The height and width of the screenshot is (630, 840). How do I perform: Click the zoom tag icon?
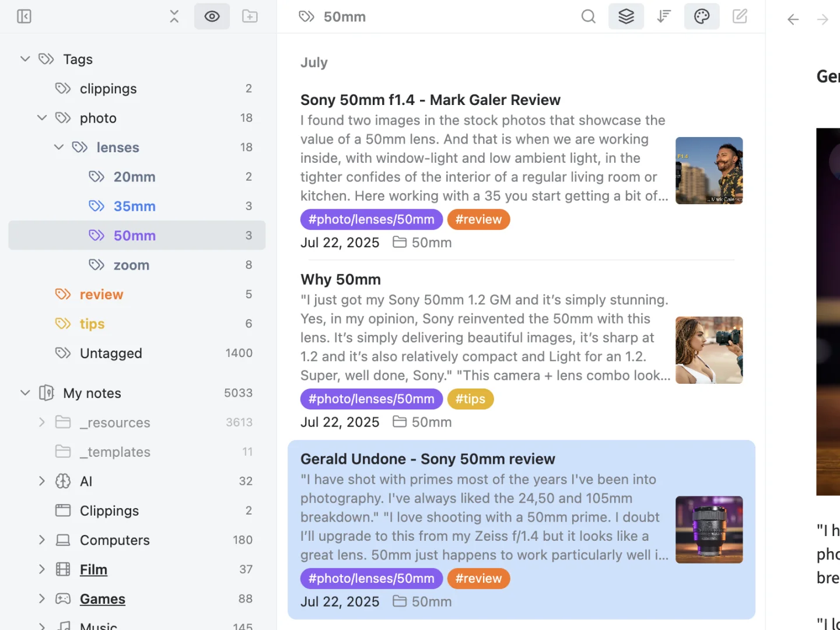click(97, 265)
